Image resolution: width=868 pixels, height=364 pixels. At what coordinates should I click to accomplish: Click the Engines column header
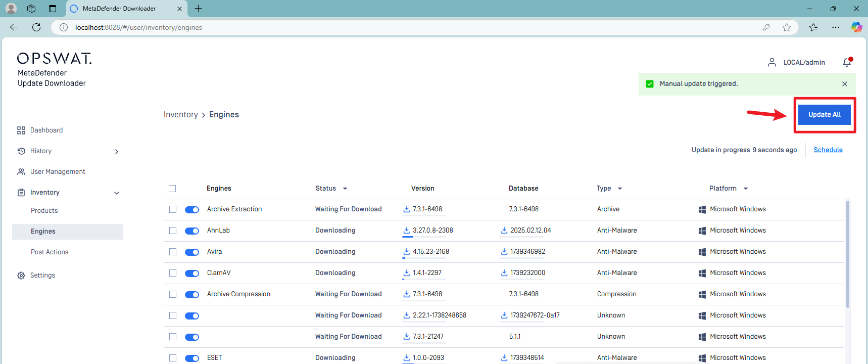tap(219, 189)
